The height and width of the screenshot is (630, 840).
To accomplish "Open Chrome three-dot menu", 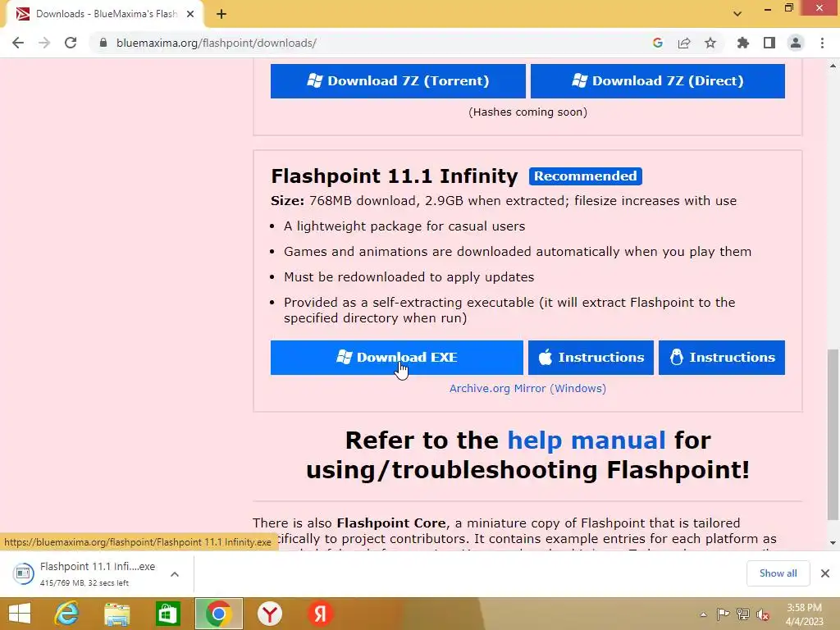I will pyautogui.click(x=822, y=43).
